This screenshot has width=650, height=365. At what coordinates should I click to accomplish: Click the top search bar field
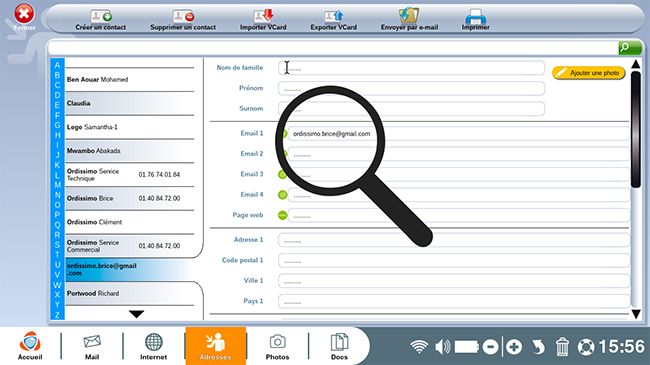333,48
